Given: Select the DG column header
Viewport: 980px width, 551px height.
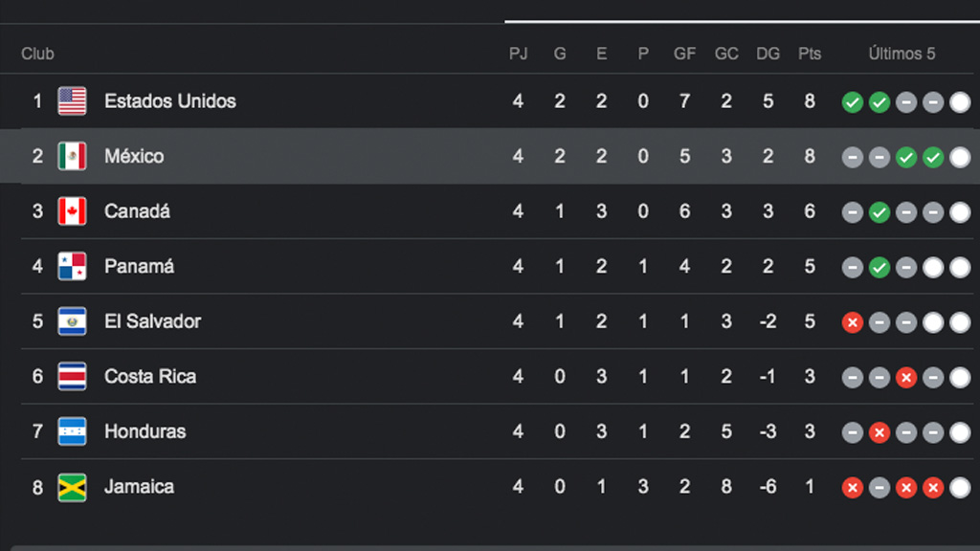Looking at the screenshot, I should click(x=768, y=54).
